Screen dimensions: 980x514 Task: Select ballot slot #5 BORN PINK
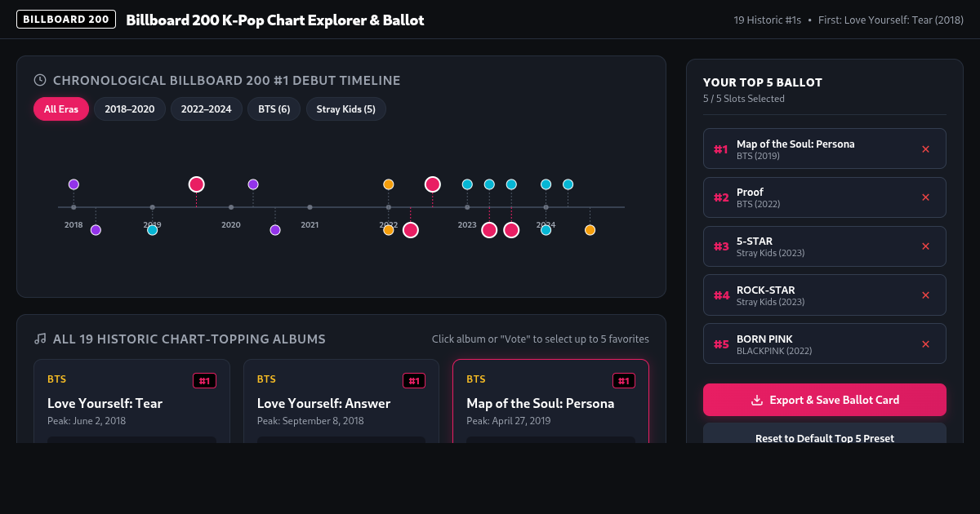click(x=825, y=343)
